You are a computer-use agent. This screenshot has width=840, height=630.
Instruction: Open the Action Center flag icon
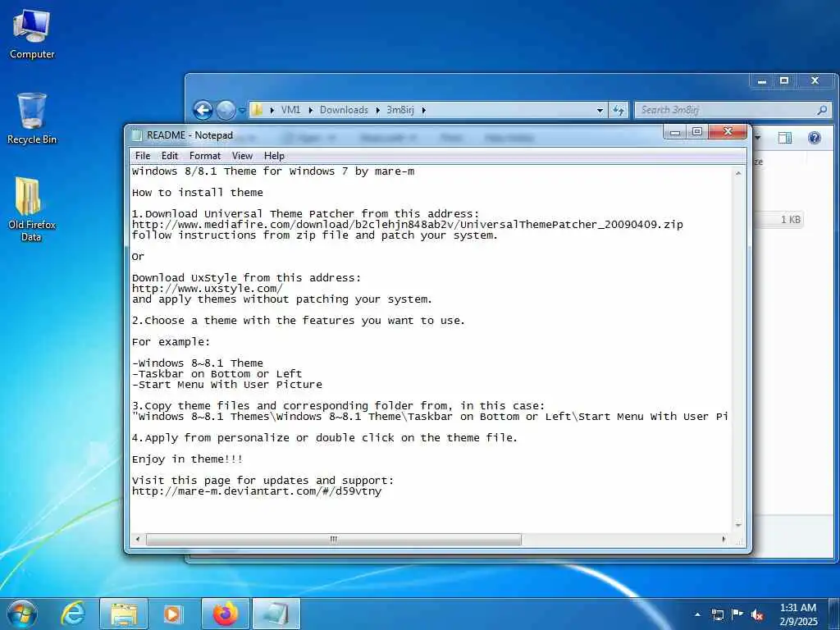pos(737,614)
